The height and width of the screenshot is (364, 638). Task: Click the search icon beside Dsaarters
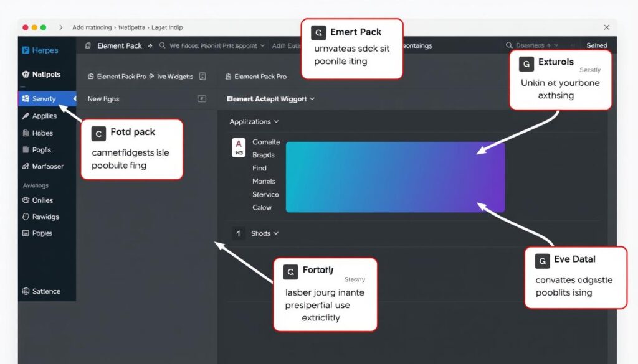point(509,45)
